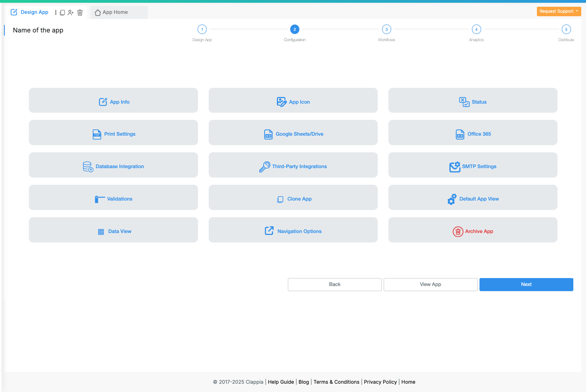The height and width of the screenshot is (392, 586).
Task: Go to step 1 Design App
Action: pos(202,29)
